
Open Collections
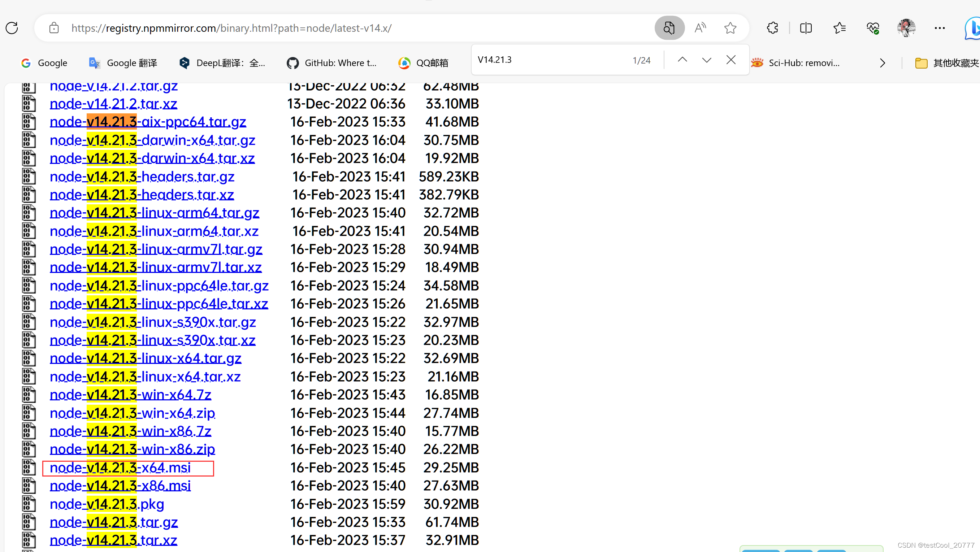pyautogui.click(x=840, y=28)
